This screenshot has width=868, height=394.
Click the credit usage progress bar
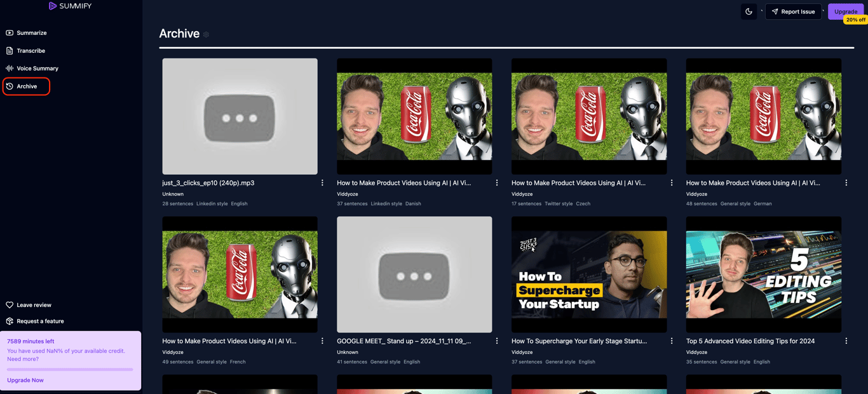(70, 369)
